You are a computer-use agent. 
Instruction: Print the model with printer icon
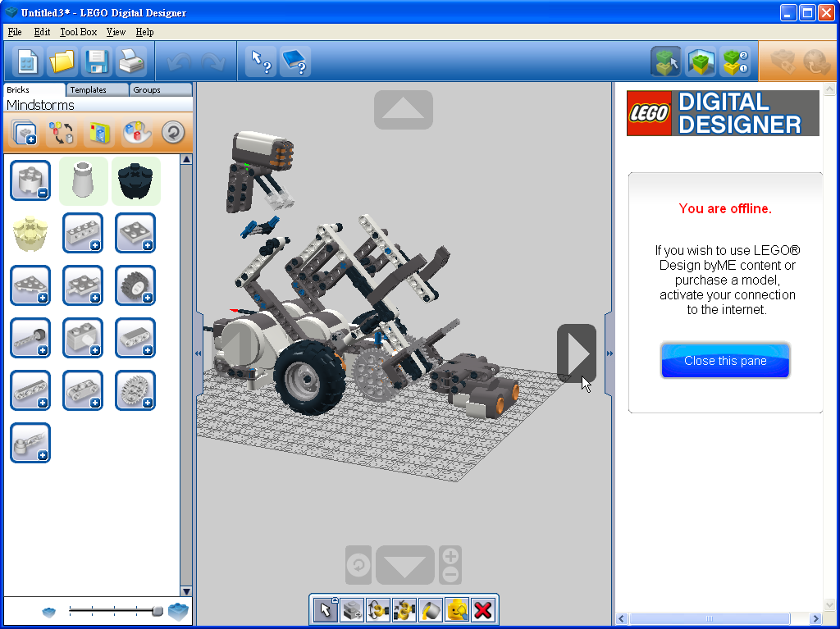pyautogui.click(x=131, y=62)
